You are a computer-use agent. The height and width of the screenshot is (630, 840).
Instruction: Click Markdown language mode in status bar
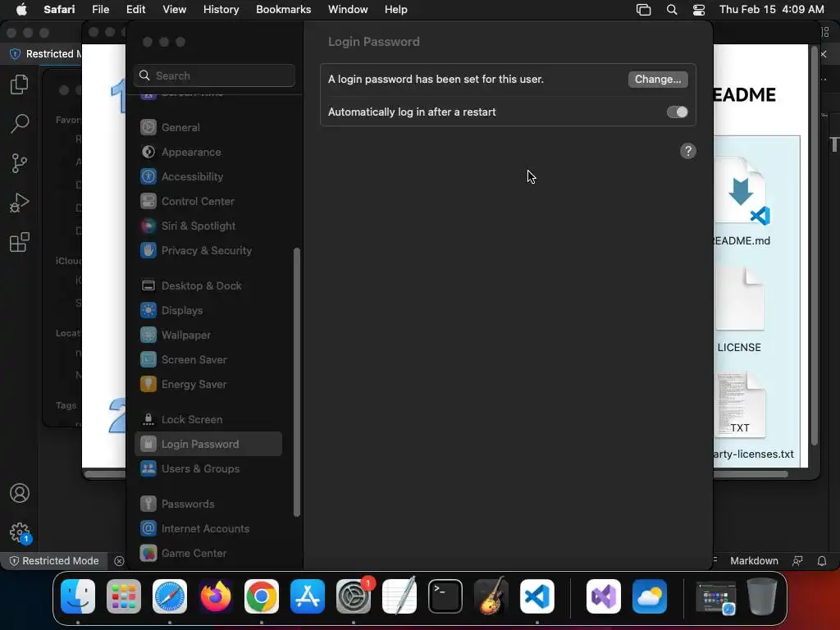pyautogui.click(x=754, y=561)
